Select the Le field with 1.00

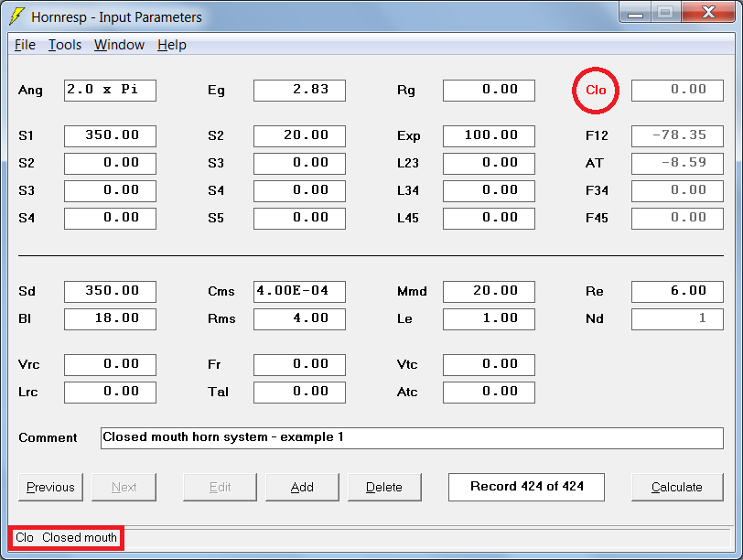pos(489,318)
